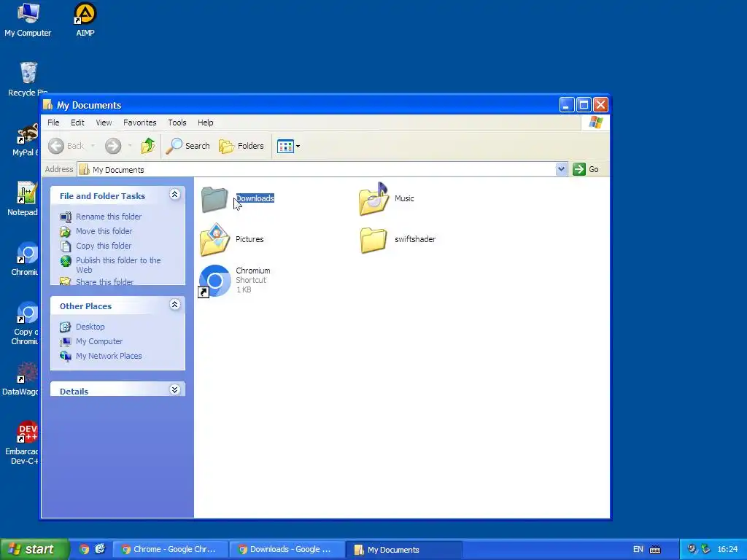The height and width of the screenshot is (560, 747).
Task: Click the Downloads folder name label
Action: click(x=255, y=198)
